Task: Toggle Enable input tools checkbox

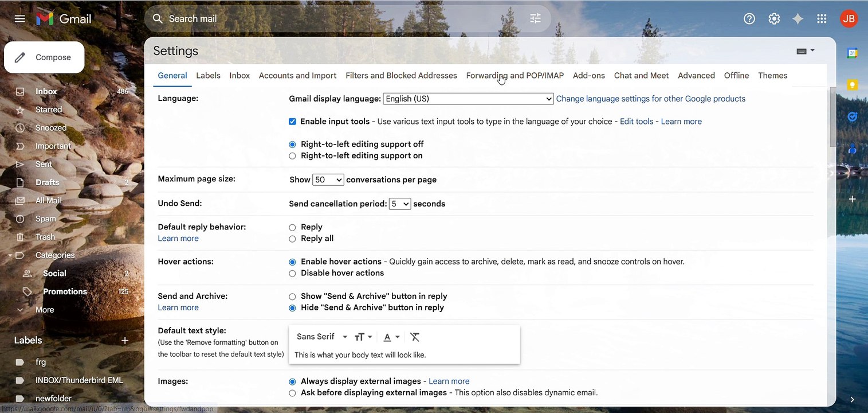Action: pos(292,122)
